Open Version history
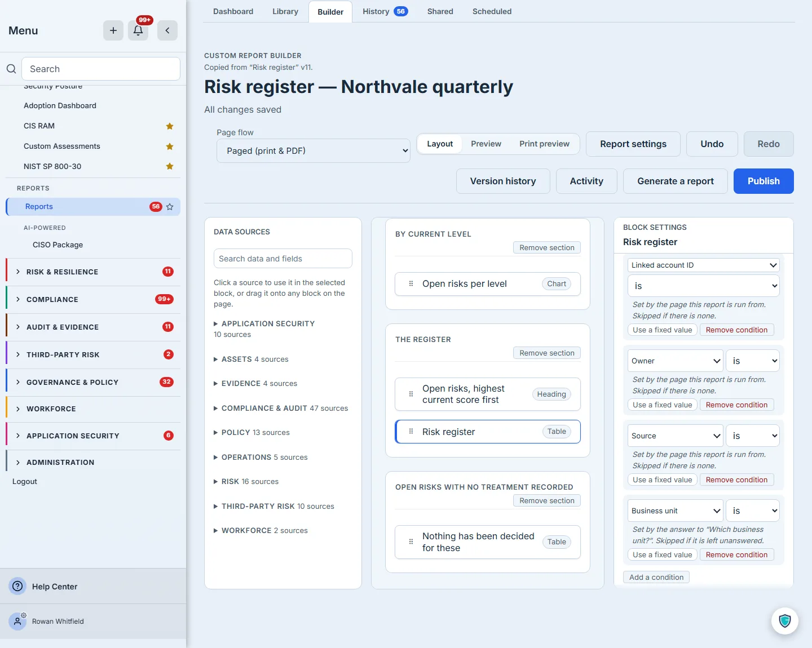This screenshot has height=648, width=812. [503, 181]
